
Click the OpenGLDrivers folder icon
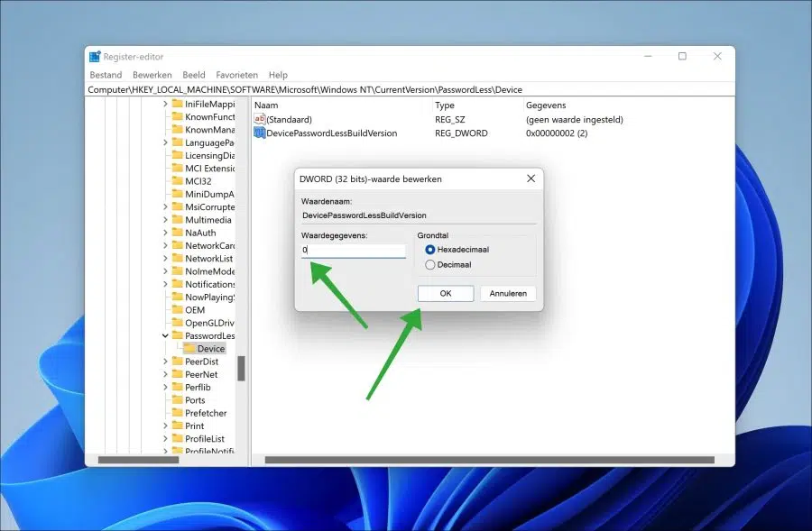click(x=178, y=323)
